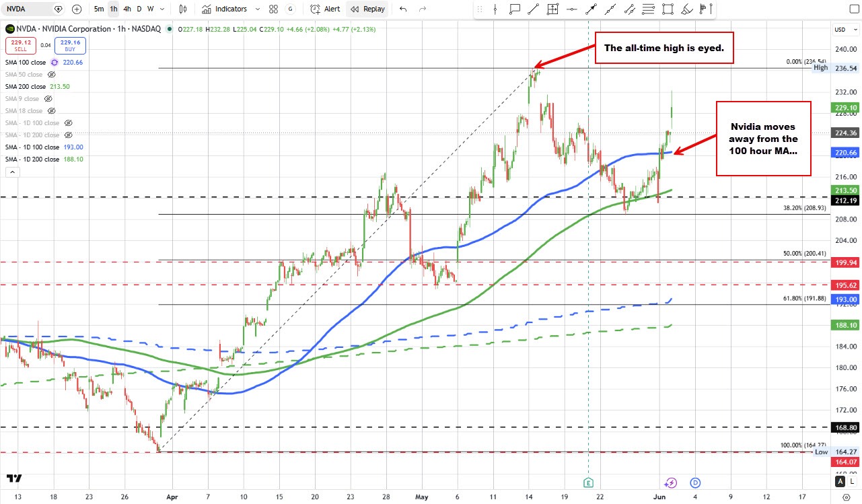
Task: Open the earnings E marker on the time axis
Action: pos(589,482)
